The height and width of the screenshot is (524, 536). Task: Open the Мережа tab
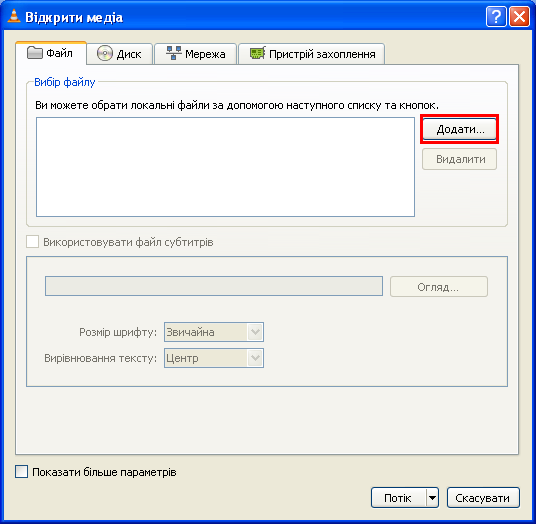point(196,54)
